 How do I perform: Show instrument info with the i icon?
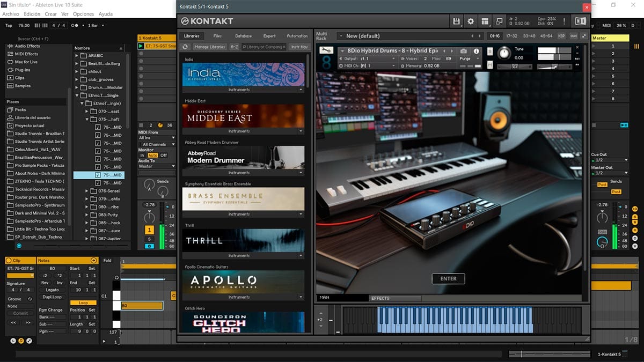(x=476, y=51)
